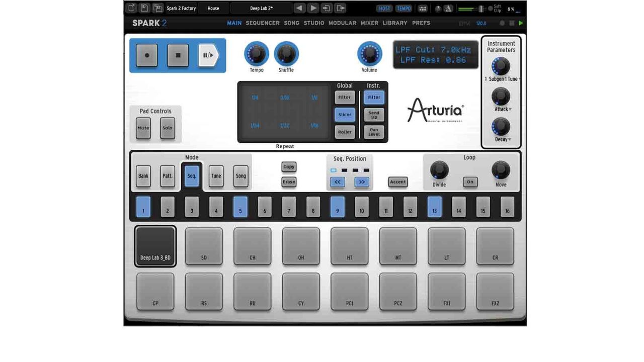Toggle sequencer step 1

coord(143,207)
